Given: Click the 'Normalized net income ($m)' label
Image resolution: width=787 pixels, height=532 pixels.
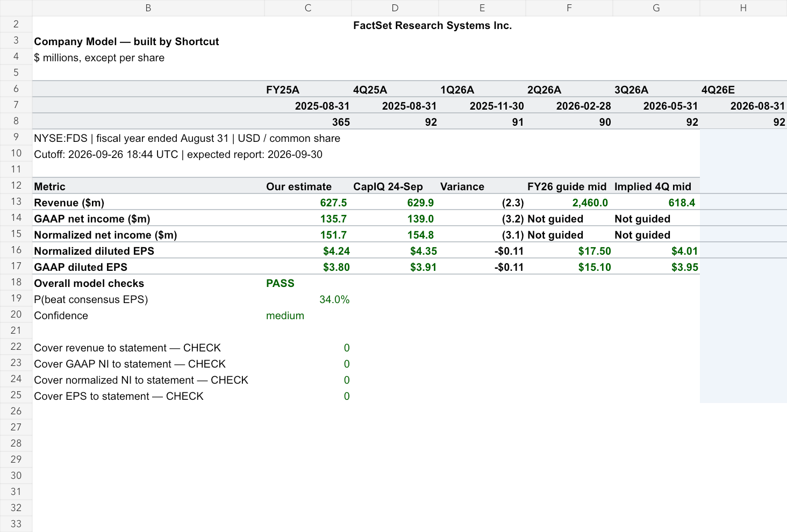Looking at the screenshot, I should pos(105,235).
